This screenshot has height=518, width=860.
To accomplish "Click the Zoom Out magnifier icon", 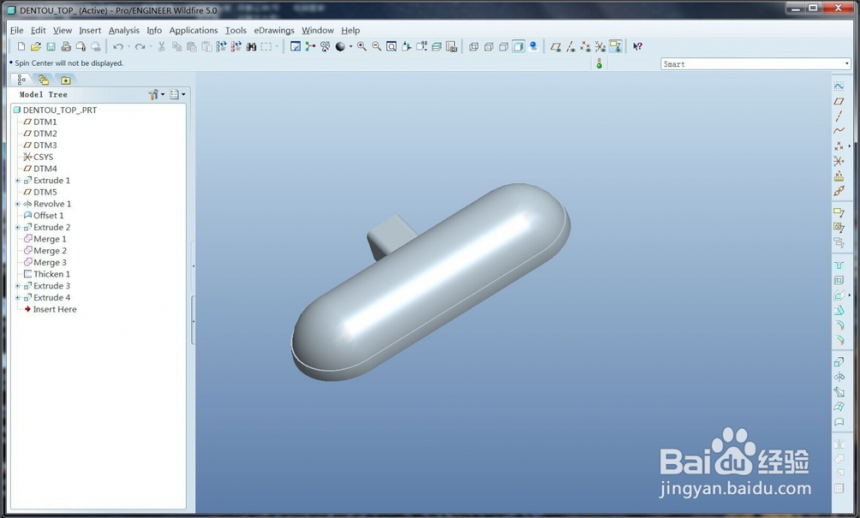I will click(x=376, y=47).
